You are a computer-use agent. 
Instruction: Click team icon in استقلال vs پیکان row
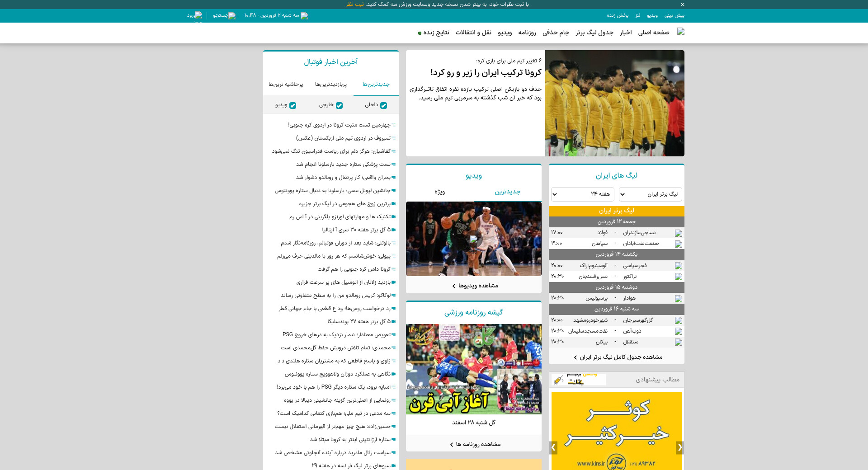click(678, 342)
